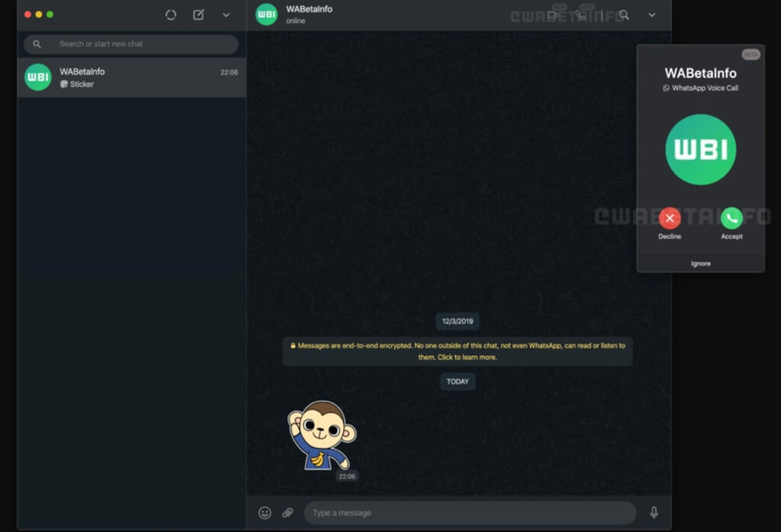
Task: Record a voice message with microphone
Action: coord(654,513)
